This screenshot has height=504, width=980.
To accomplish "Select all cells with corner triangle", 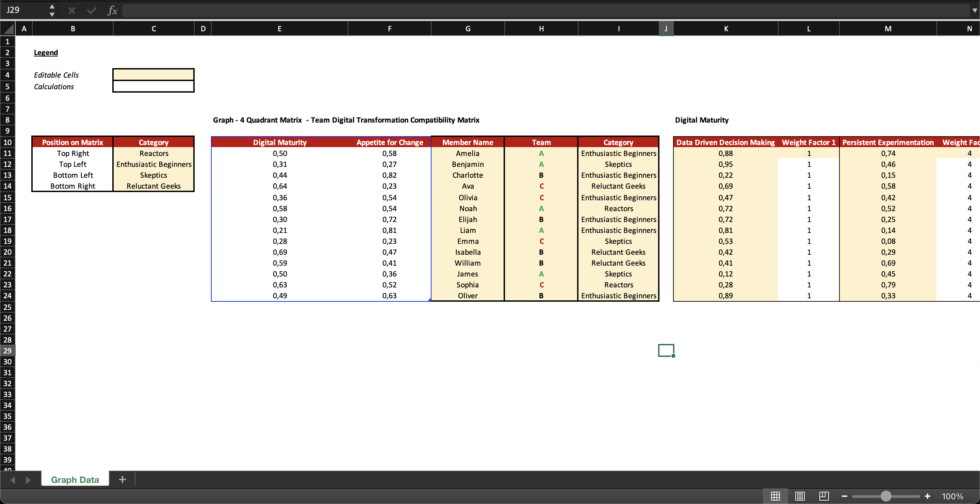I will coord(8,29).
